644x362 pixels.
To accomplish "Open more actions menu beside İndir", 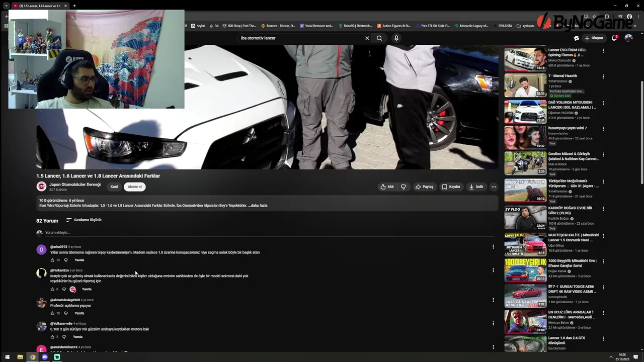I will pyautogui.click(x=494, y=187).
